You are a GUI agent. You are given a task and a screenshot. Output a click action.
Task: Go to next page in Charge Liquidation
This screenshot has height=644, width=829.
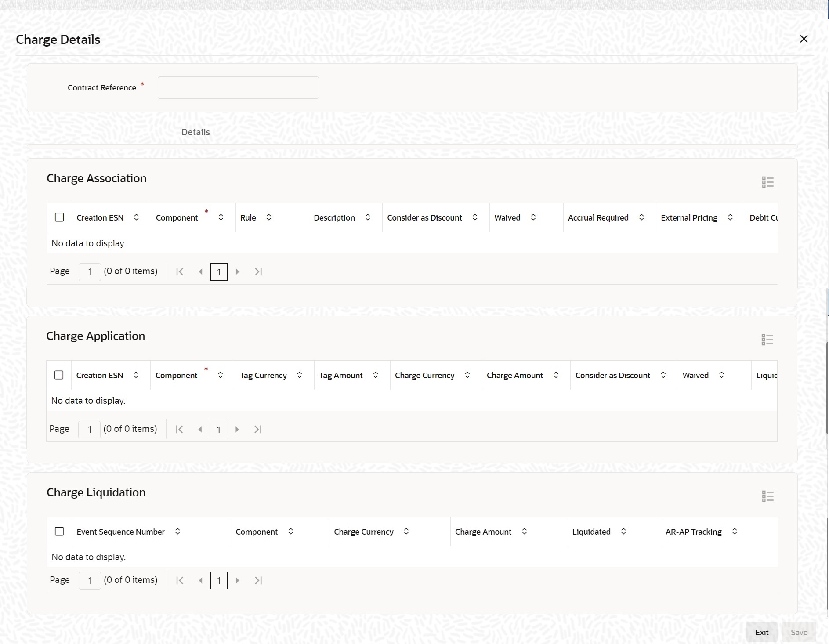click(238, 580)
